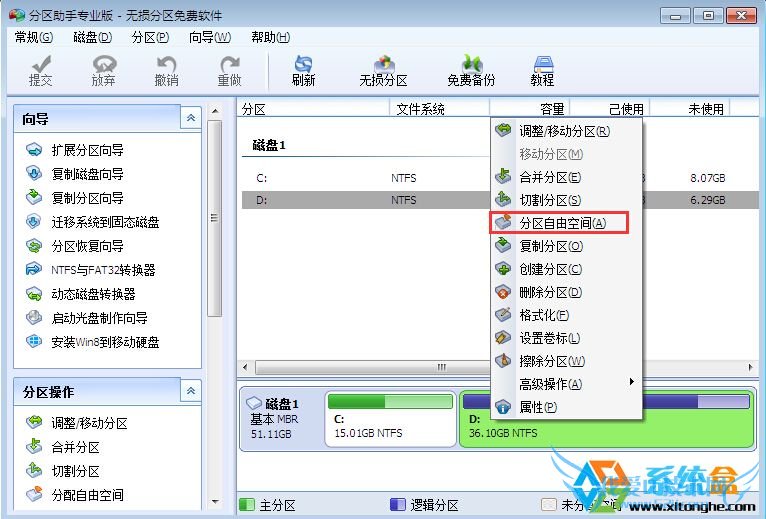The width and height of the screenshot is (766, 519).
Task: Select the C: partition bar in disk map
Action: pos(390,419)
